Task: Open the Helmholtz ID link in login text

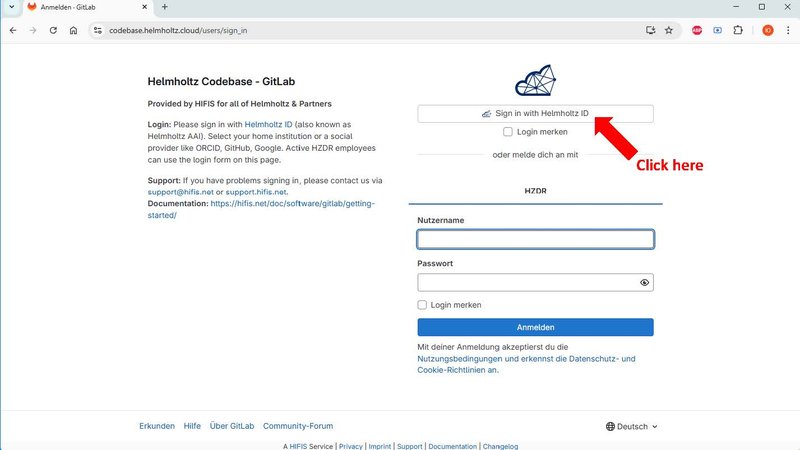Action: (268, 124)
